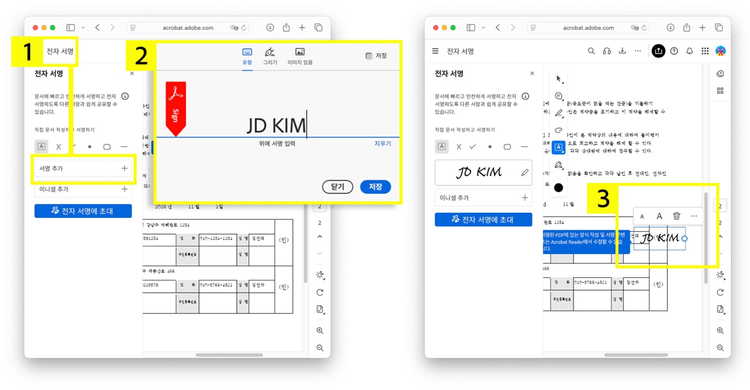The image size is (750, 390).
Task: Open hamburger menu in right window
Action: (435, 51)
